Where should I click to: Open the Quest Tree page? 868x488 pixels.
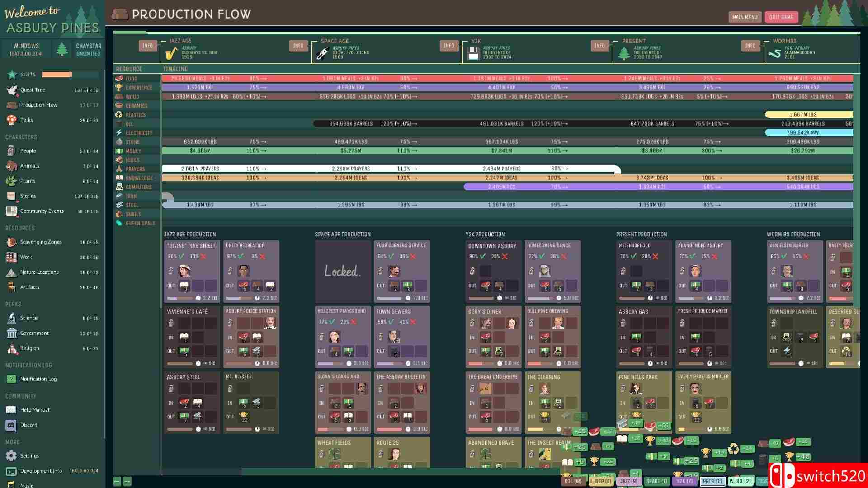click(x=33, y=90)
